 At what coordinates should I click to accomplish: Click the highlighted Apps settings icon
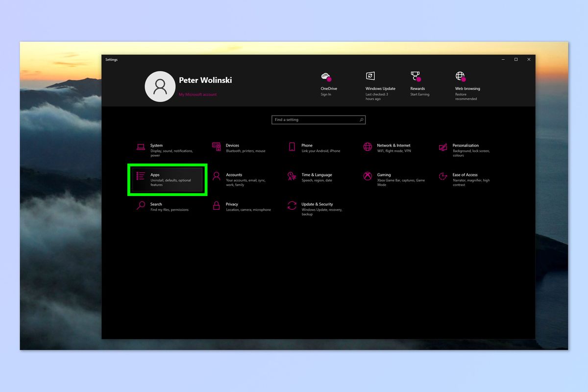tap(140, 177)
